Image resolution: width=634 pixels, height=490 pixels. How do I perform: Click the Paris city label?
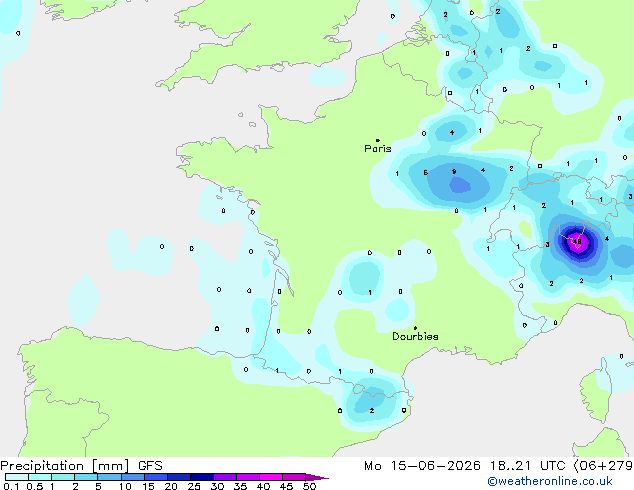point(378,148)
